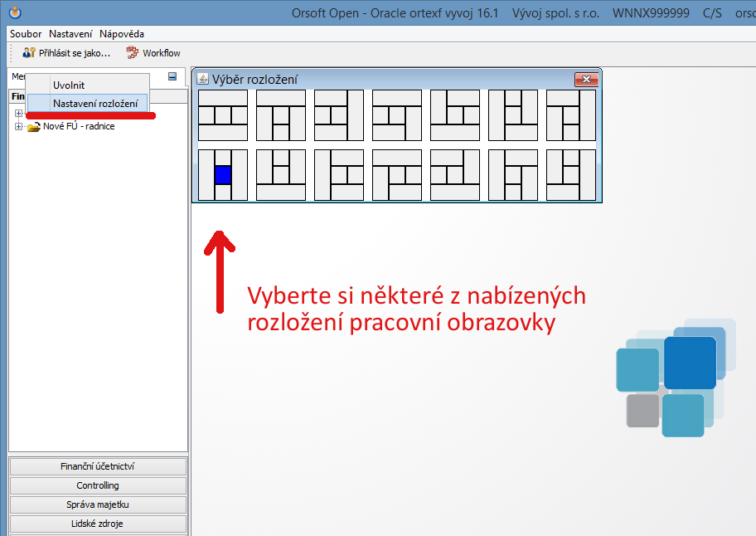Open the Soubor menu

point(27,34)
